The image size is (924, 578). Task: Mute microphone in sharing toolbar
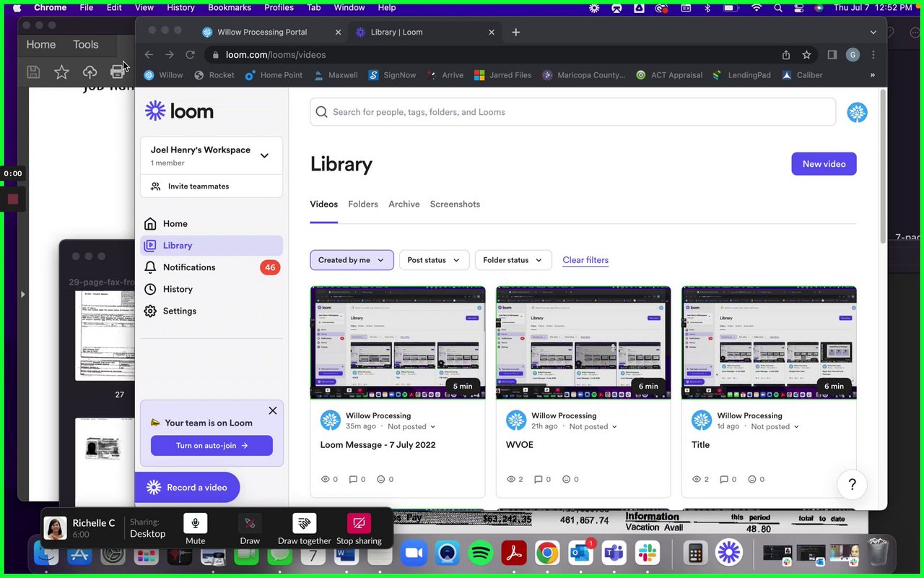click(195, 529)
